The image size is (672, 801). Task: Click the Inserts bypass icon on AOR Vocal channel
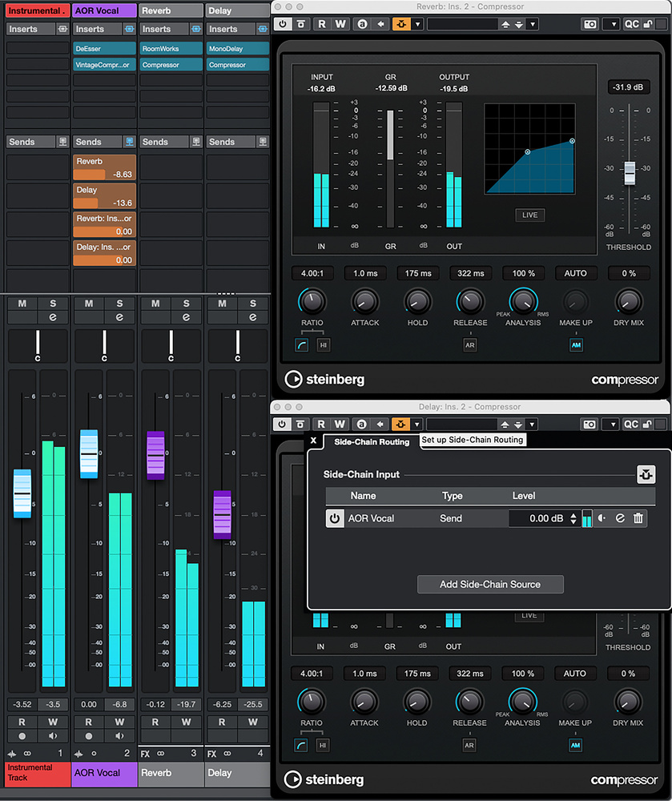pos(129,29)
